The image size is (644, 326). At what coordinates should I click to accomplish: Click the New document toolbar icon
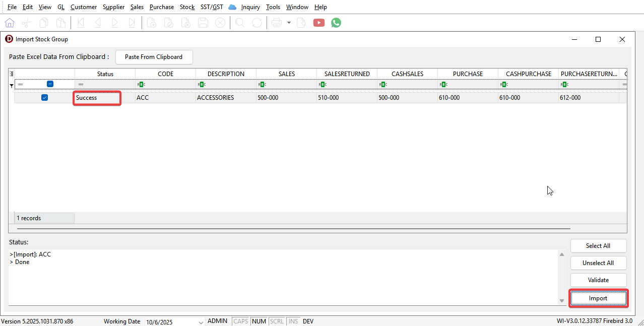click(x=152, y=23)
